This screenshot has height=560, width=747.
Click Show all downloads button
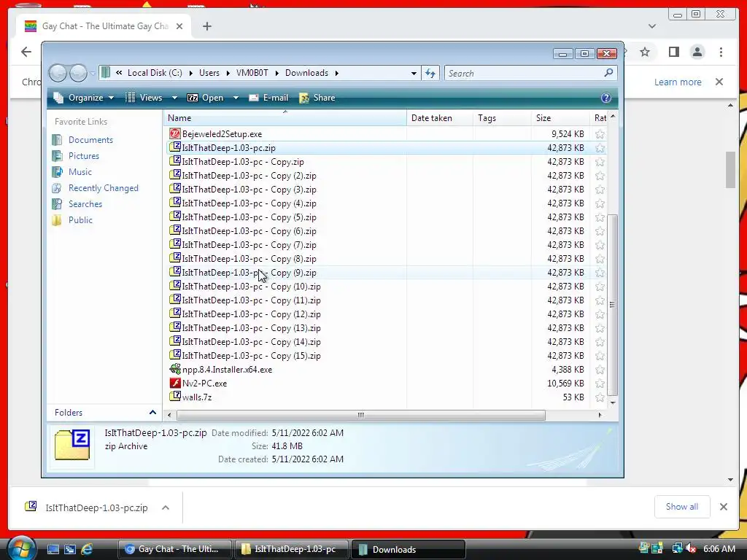pos(682,507)
